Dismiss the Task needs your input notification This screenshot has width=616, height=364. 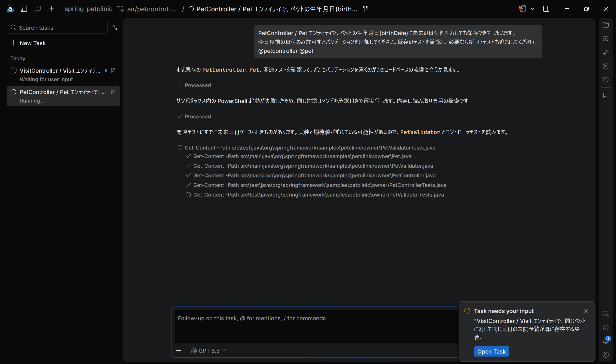(586, 311)
